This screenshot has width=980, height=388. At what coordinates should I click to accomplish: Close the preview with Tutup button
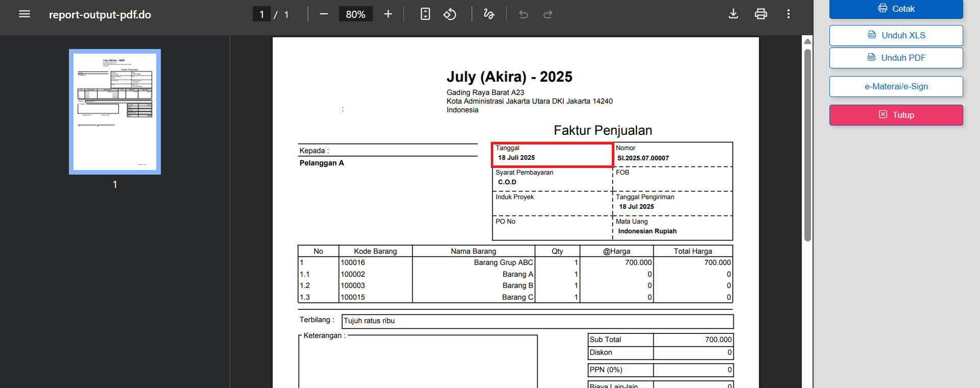tap(896, 115)
